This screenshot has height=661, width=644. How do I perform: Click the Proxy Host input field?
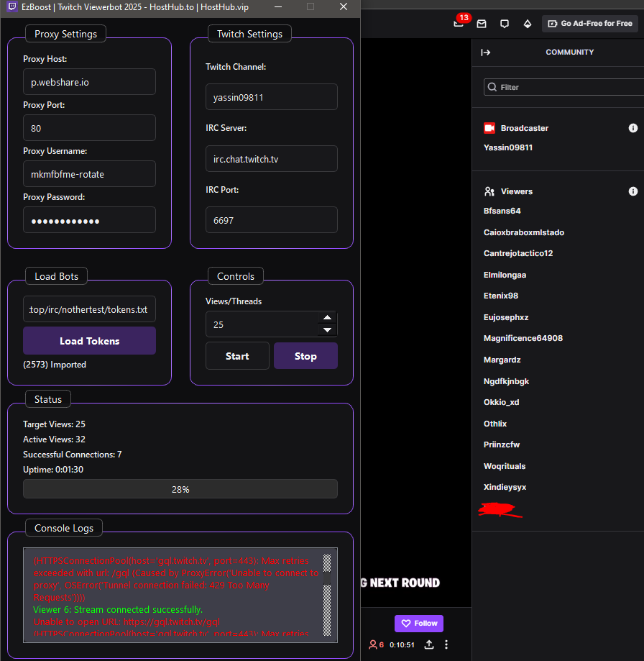click(89, 82)
